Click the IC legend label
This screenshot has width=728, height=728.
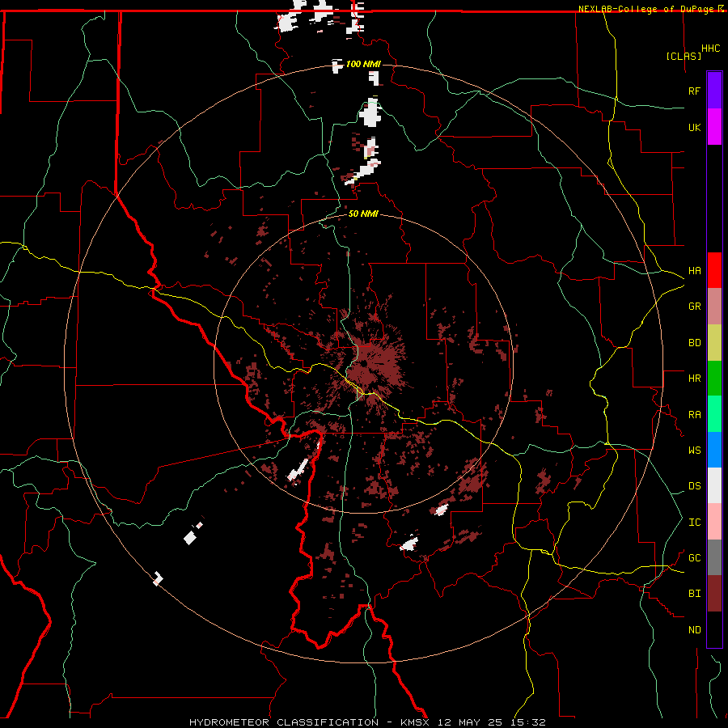pyautogui.click(x=694, y=523)
